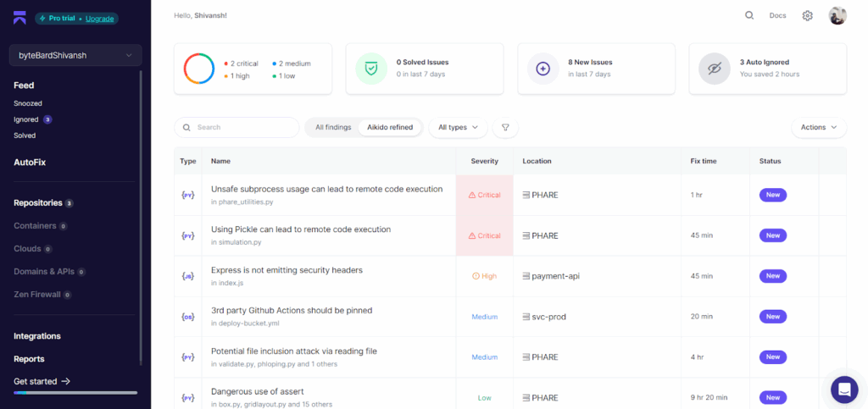Click the lightning icon in Pro trial badge
The height and width of the screenshot is (409, 868).
tap(42, 19)
